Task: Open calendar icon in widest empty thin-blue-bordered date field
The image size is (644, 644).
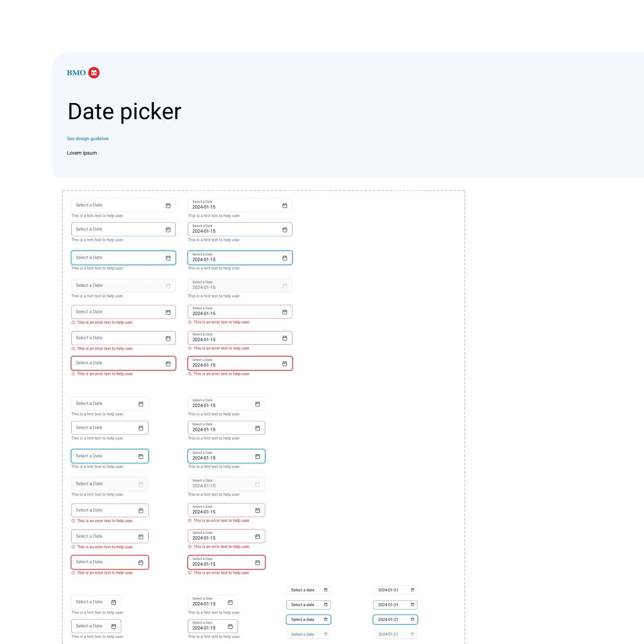Action: pyautogui.click(x=168, y=229)
